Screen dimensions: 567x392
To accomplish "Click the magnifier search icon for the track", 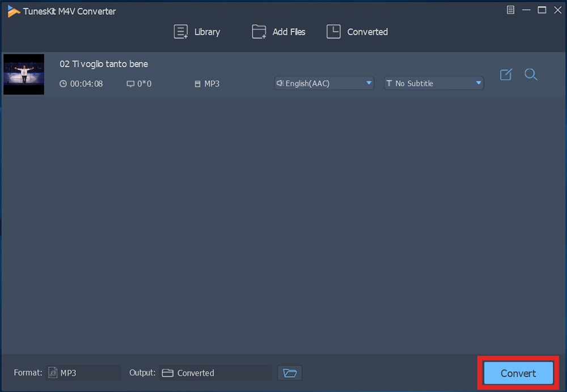I will 531,74.
